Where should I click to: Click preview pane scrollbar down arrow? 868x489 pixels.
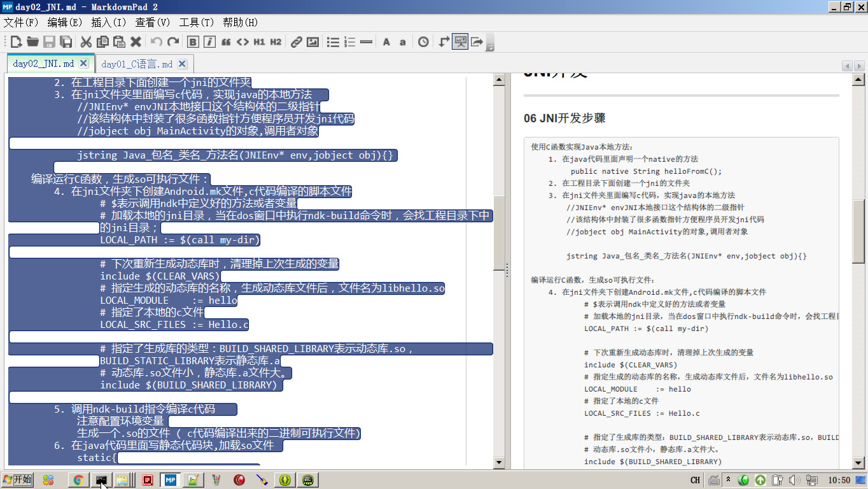pyautogui.click(x=859, y=463)
